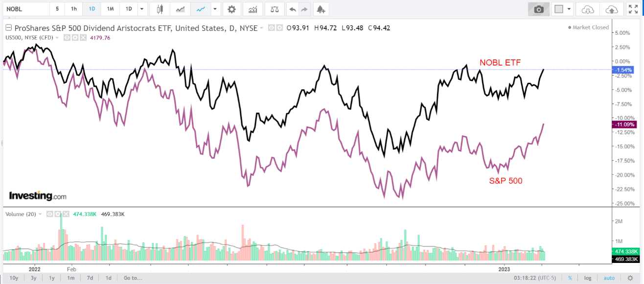
Task: Add an alert with bell icon
Action: pos(321,9)
